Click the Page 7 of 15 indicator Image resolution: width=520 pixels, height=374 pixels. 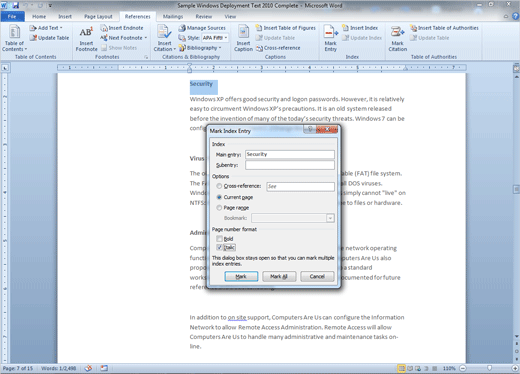click(x=18, y=368)
